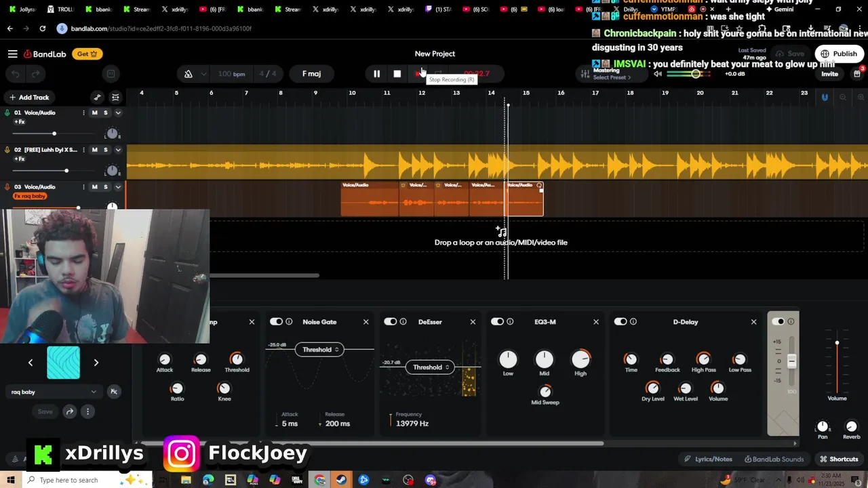Redo the last action

pos(35,74)
